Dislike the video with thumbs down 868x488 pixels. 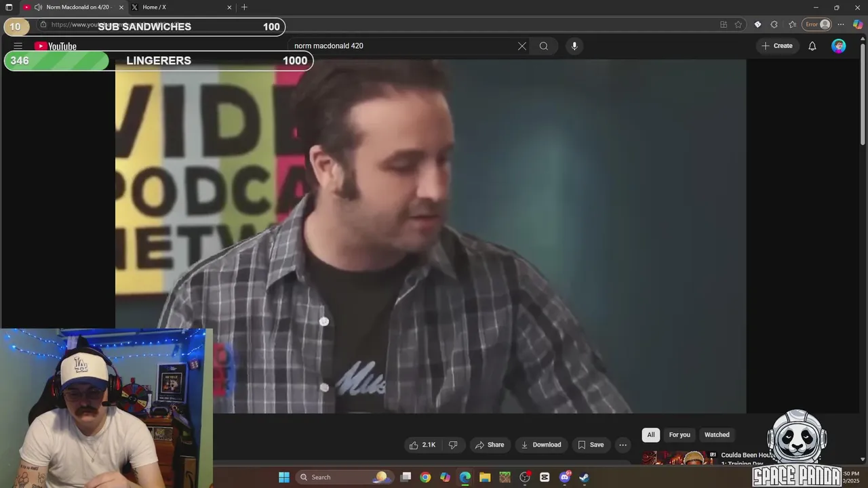(x=453, y=445)
